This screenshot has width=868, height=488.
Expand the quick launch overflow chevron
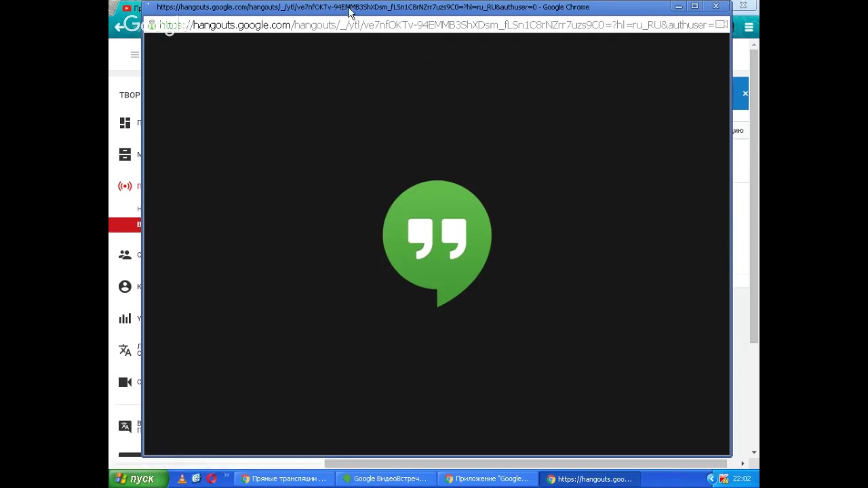(226, 476)
